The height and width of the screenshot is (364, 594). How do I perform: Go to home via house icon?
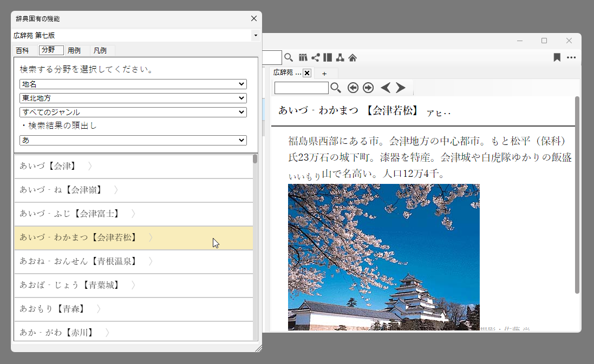(353, 57)
